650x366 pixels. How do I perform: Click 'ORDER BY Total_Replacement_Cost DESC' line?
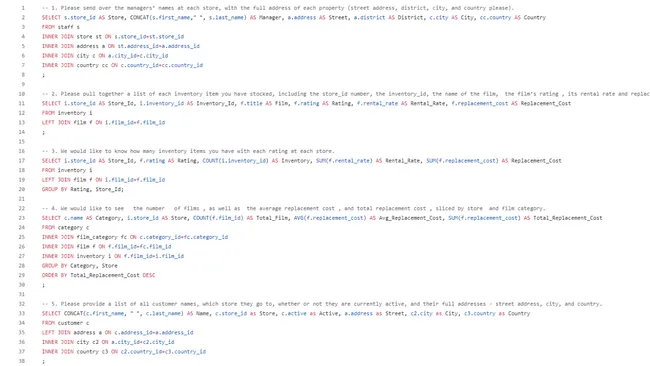coord(98,275)
